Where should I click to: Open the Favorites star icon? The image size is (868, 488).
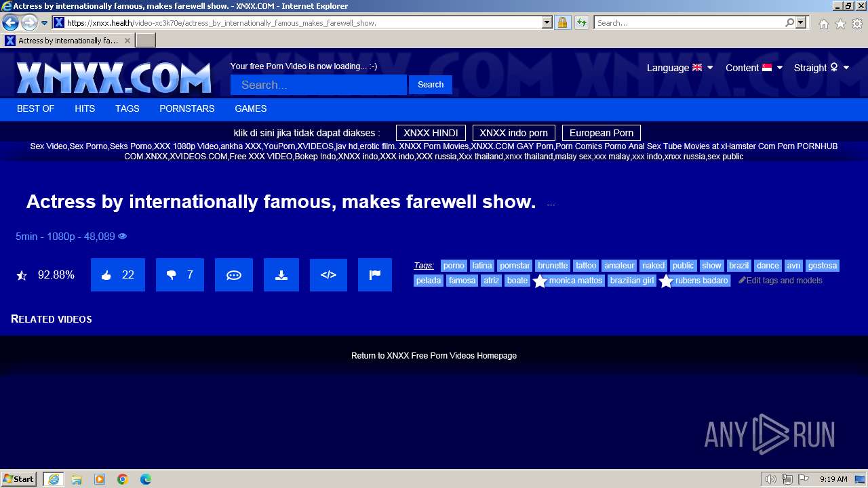pos(840,24)
